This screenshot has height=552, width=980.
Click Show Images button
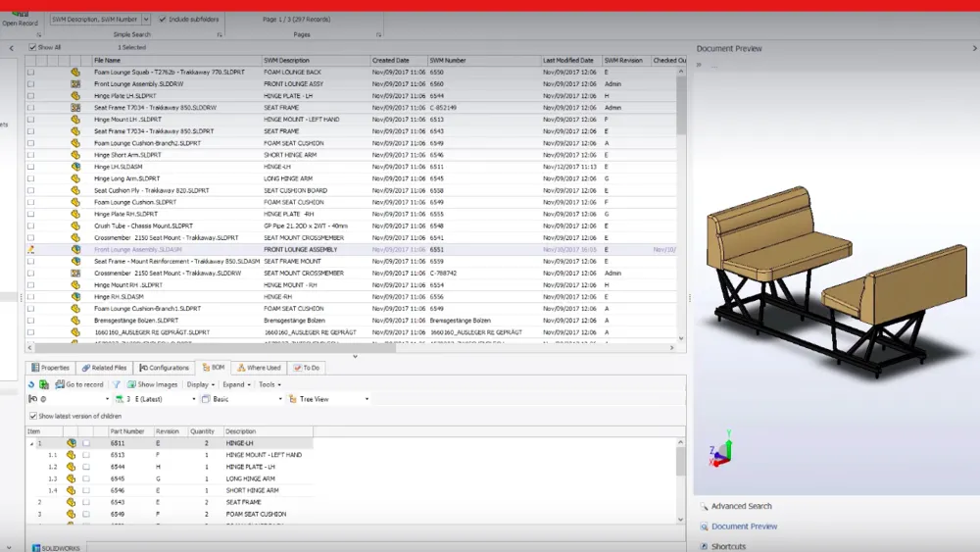coord(153,384)
